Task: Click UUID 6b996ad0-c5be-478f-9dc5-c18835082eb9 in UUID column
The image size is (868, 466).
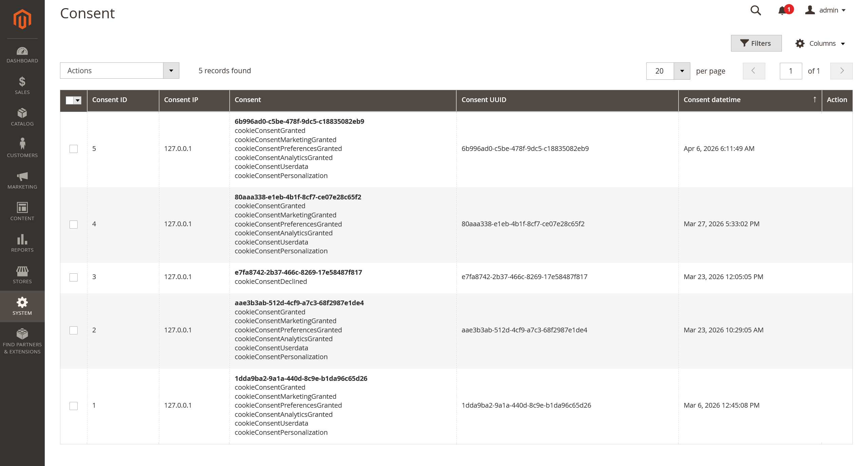Action: (x=525, y=149)
